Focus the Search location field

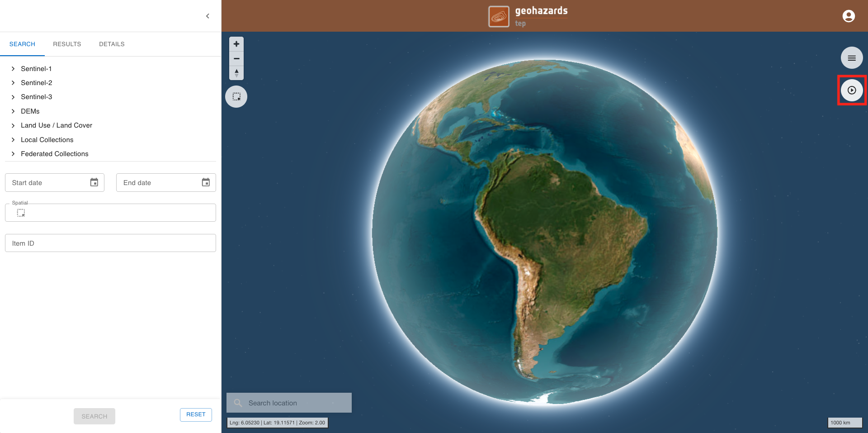[x=289, y=403]
